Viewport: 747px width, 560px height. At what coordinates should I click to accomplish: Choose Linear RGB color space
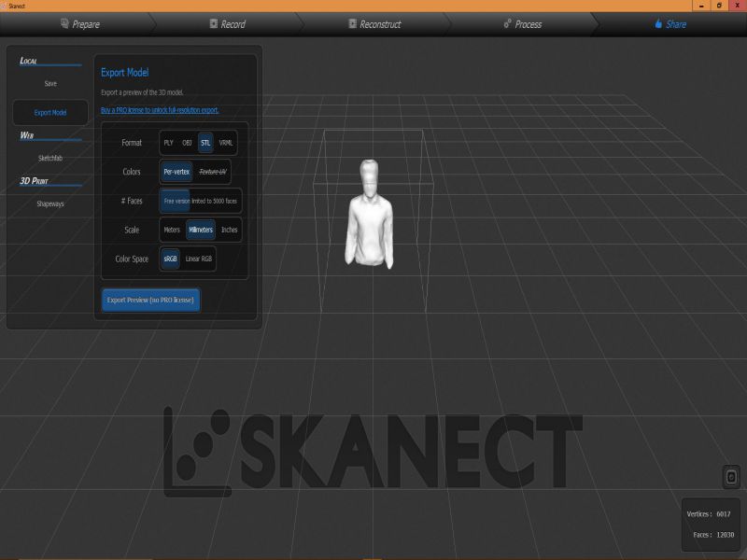pyautogui.click(x=199, y=259)
